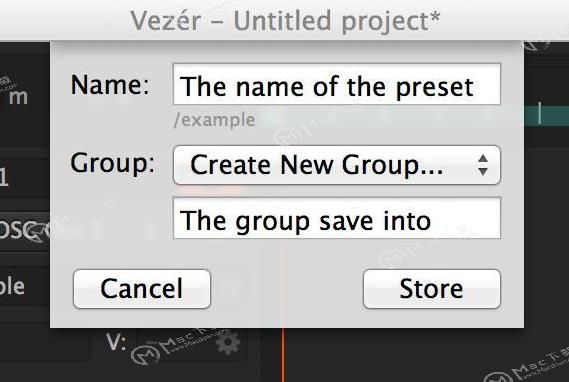Click the white marker inside teal bar
569x382 pixels.
(x=540, y=113)
